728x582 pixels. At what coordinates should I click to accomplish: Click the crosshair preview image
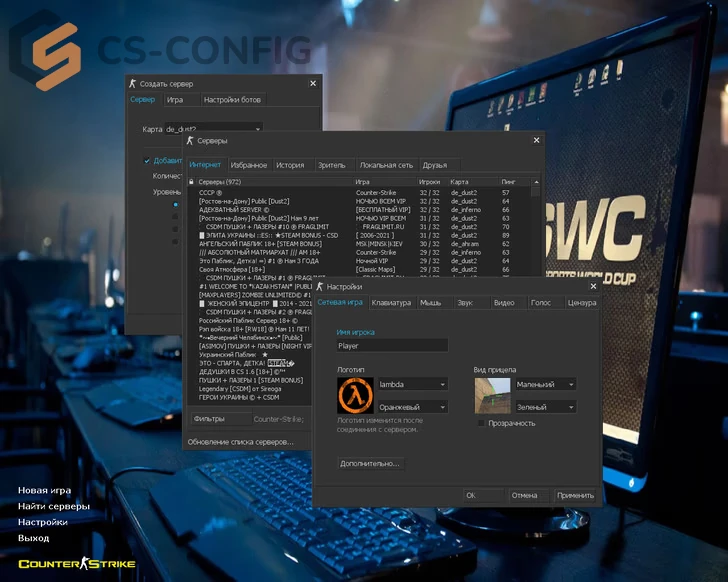(x=490, y=395)
